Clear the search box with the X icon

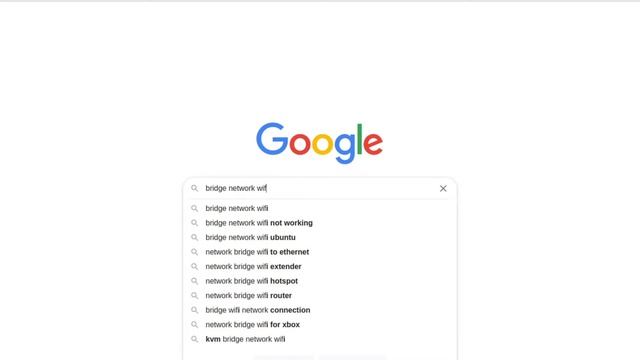[x=443, y=189]
